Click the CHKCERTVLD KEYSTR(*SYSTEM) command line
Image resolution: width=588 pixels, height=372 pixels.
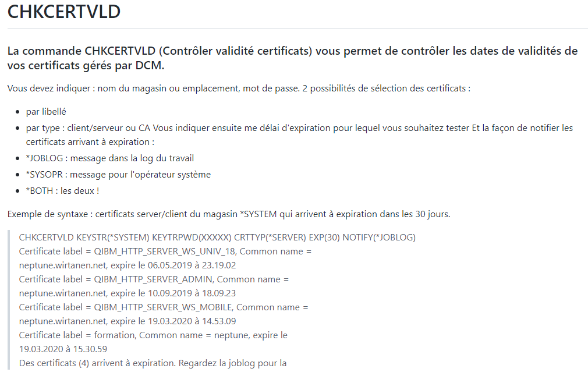(x=217, y=238)
